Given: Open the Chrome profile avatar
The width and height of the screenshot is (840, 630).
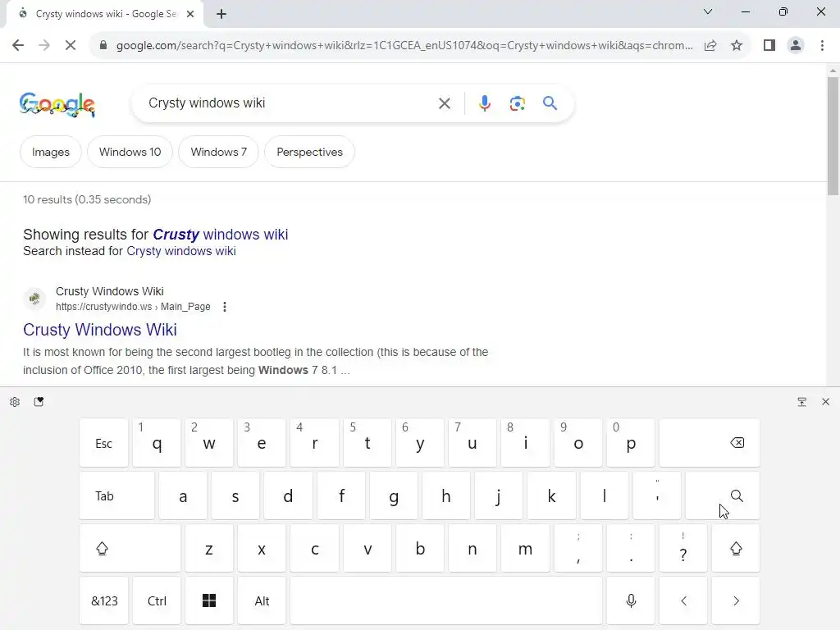Looking at the screenshot, I should [x=796, y=46].
